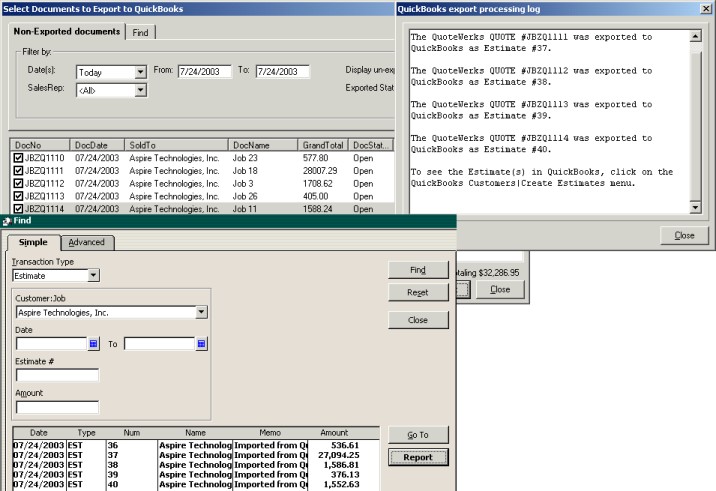Open the To date calendar picker icon
Viewport: 716px width, 491px height.
point(201,344)
